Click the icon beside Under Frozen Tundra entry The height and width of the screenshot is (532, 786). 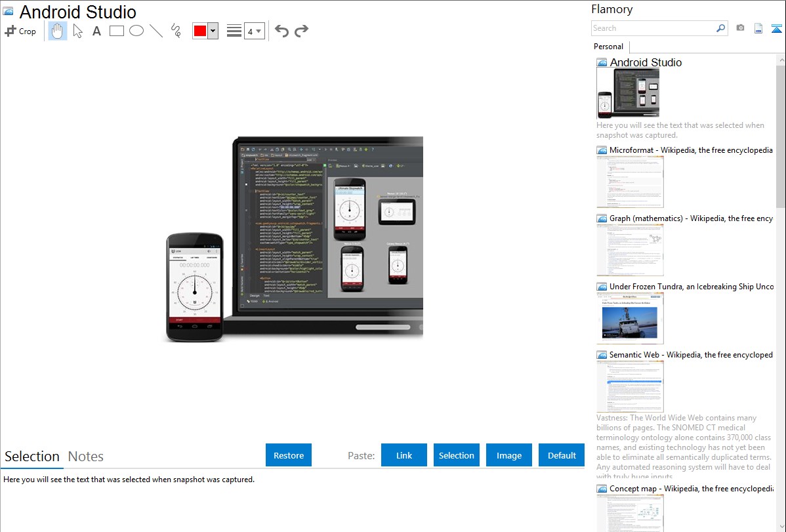point(602,287)
